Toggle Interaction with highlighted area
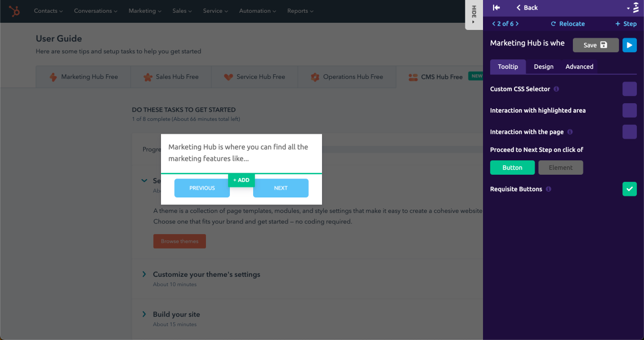This screenshot has width=644, height=340. [630, 110]
